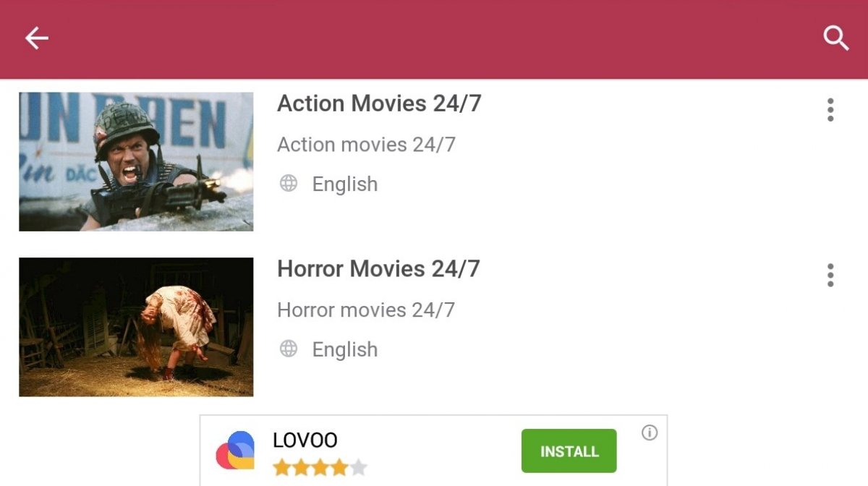Tap the LOVOO star rating

pyautogui.click(x=320, y=468)
